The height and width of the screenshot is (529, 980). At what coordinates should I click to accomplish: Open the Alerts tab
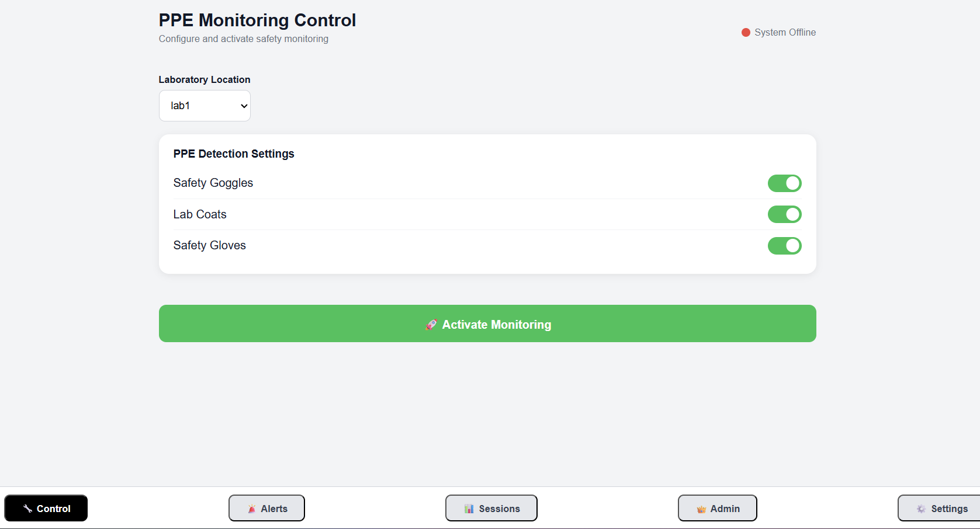click(273, 509)
